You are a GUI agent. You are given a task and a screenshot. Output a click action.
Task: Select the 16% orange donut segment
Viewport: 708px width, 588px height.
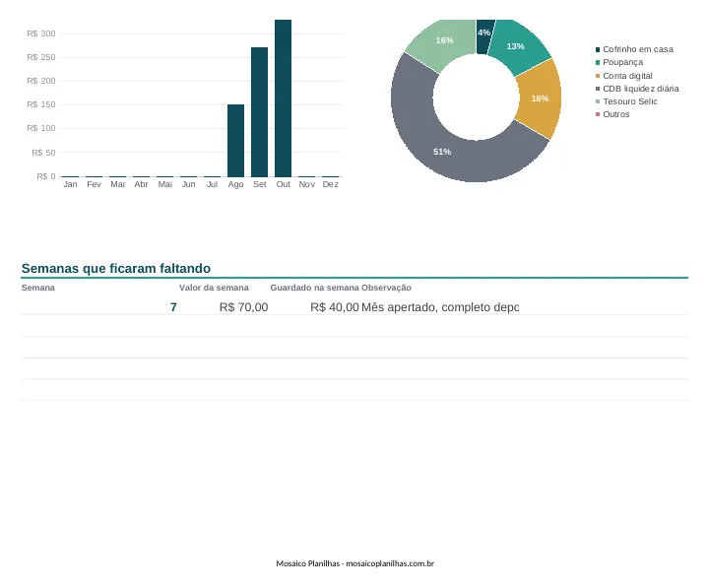tap(540, 98)
